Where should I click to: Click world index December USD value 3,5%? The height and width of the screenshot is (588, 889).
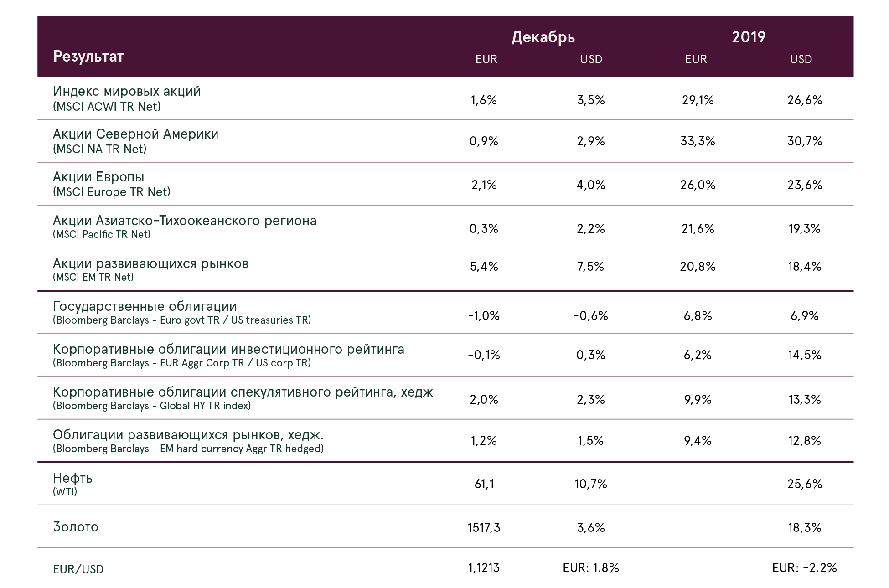pos(591,100)
